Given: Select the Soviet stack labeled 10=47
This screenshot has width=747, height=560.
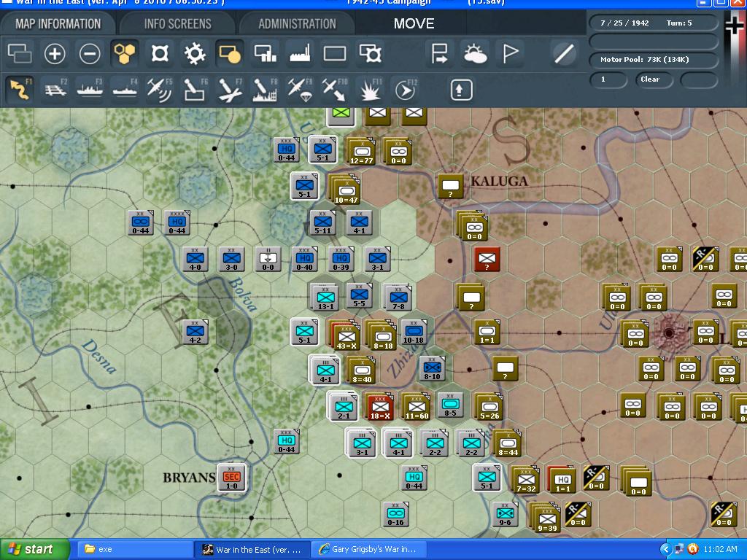Looking at the screenshot, I should coord(345,189).
